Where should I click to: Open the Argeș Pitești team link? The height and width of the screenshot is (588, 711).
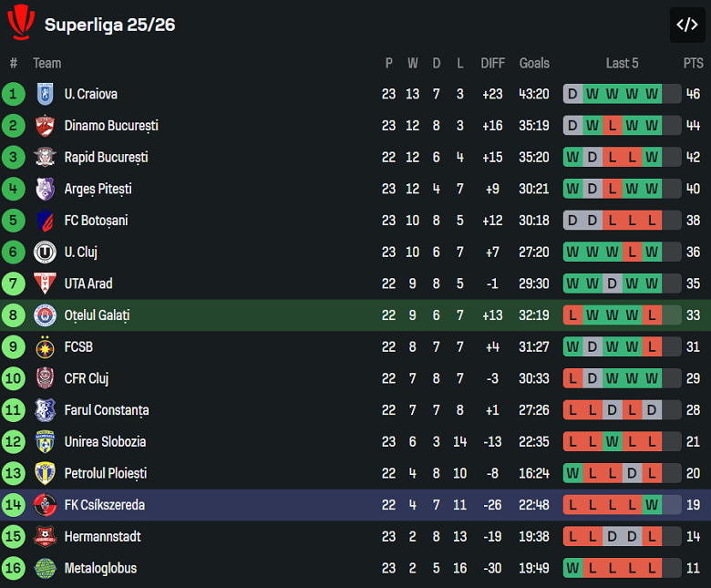coord(98,189)
